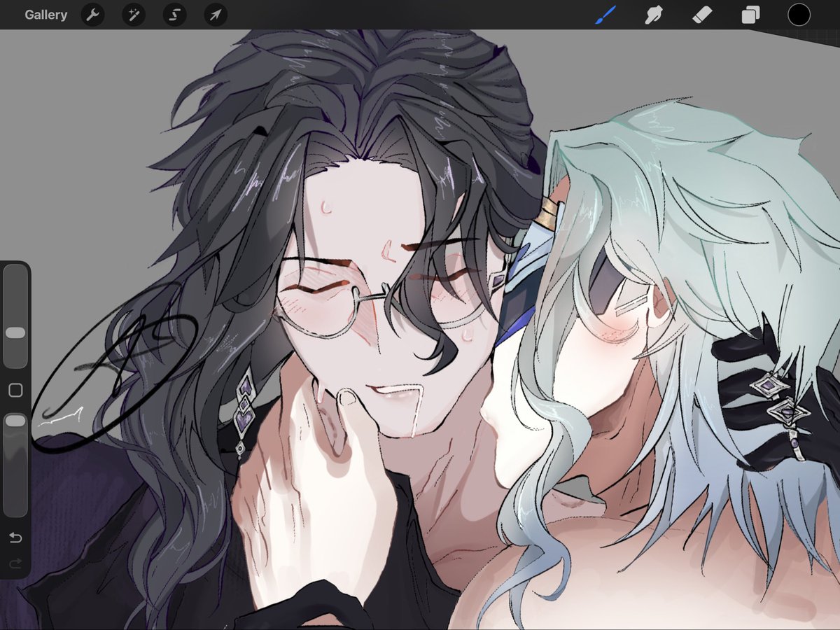Screen dimensions: 840x630
Task: Tap the Redo arrow
Action: (15, 563)
